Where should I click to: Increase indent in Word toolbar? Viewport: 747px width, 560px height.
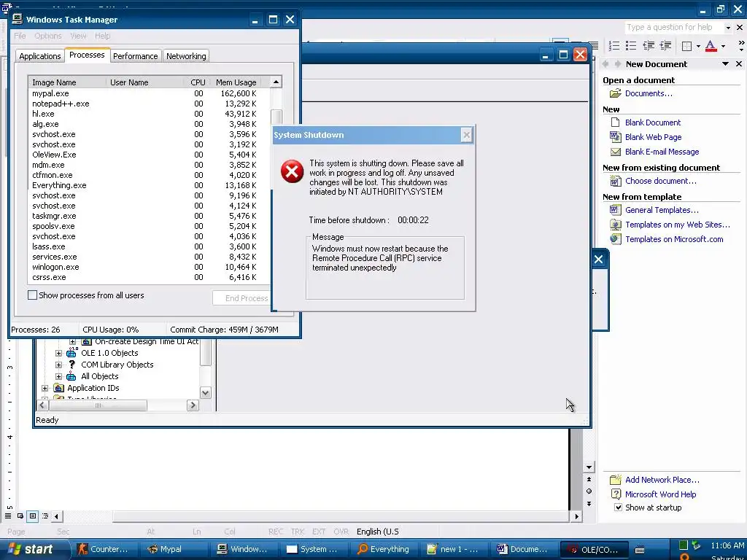[665, 46]
